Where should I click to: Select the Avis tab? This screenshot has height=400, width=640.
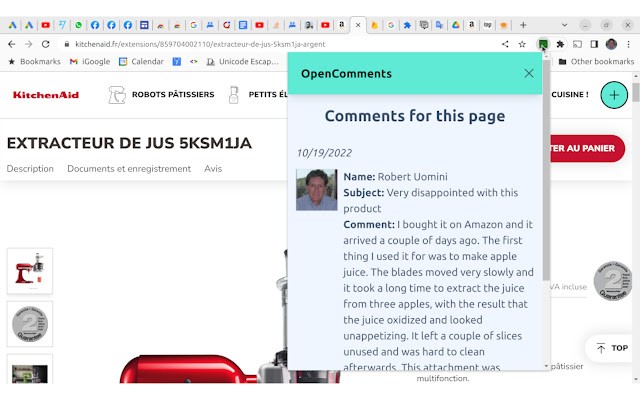point(213,169)
